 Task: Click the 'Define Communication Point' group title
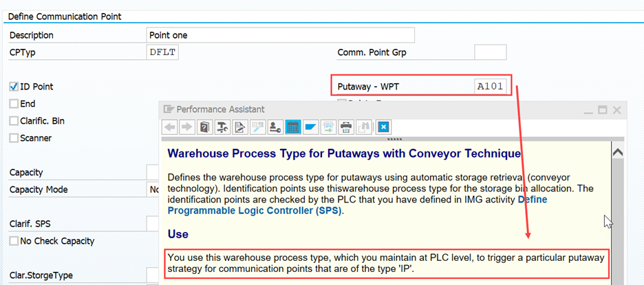(65, 17)
